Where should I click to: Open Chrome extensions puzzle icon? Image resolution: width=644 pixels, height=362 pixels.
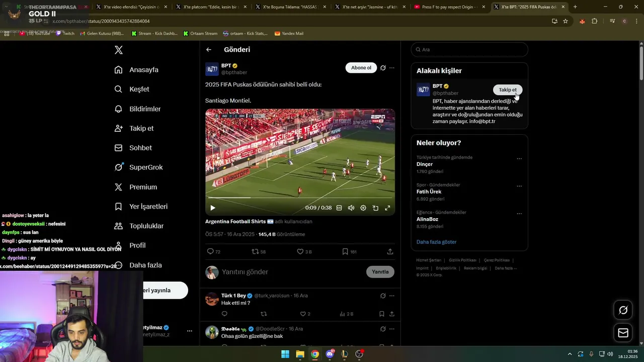[595, 21]
